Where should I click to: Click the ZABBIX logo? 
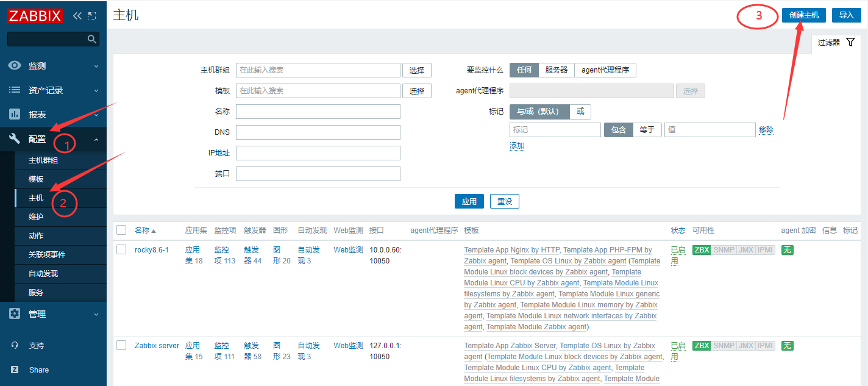[x=35, y=15]
